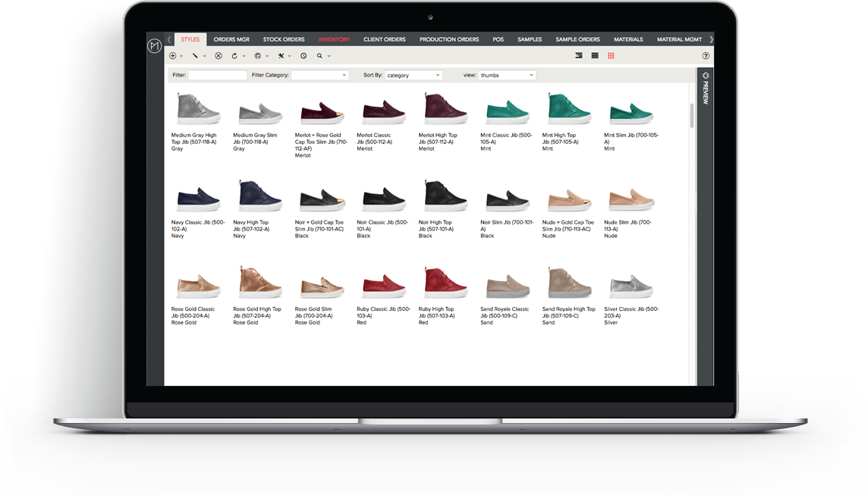Open the view thumbs dropdown
868x495 pixels.
508,76
